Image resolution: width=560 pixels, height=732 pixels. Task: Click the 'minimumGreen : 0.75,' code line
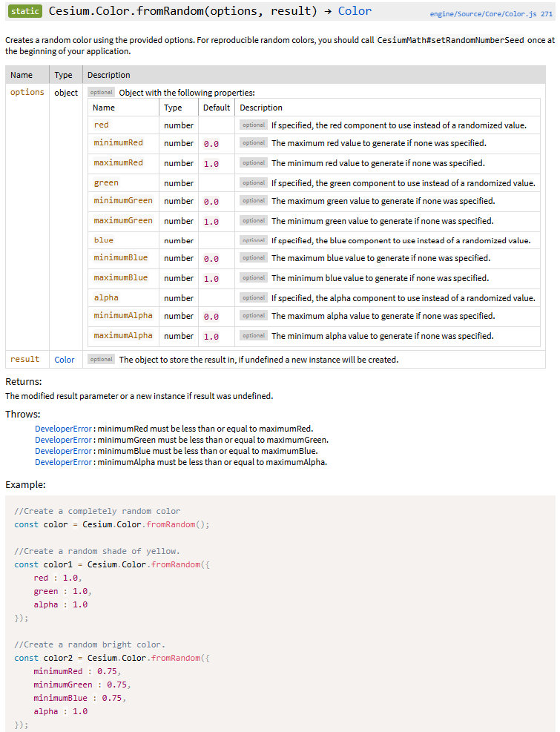tap(82, 685)
